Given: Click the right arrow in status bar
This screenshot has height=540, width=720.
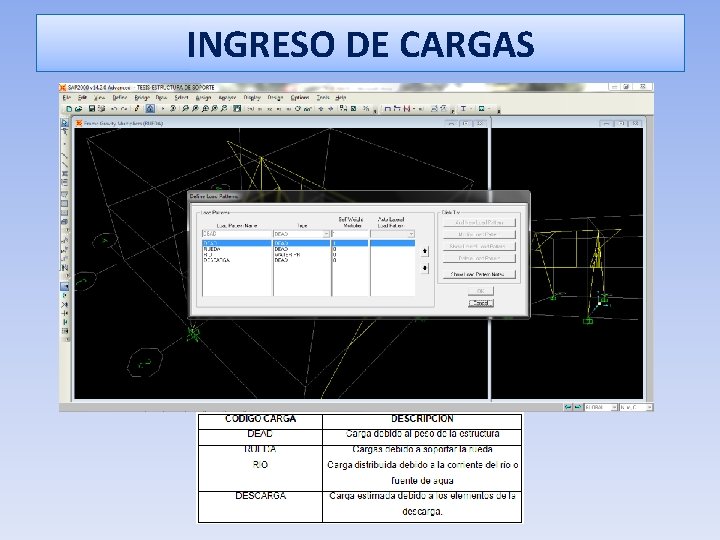Looking at the screenshot, I should coord(578,407).
